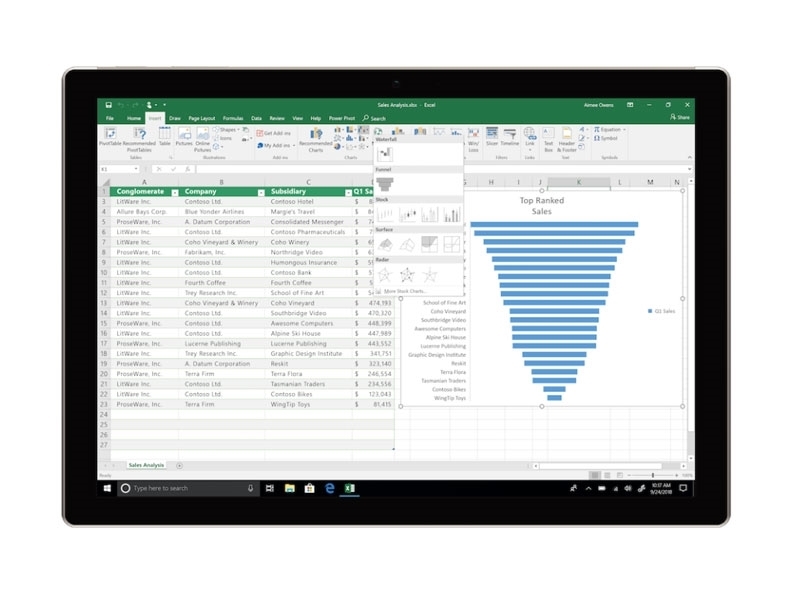Switch to the Power Pivot tab
Image resolution: width=800 pixels, height=600 pixels.
(x=341, y=118)
